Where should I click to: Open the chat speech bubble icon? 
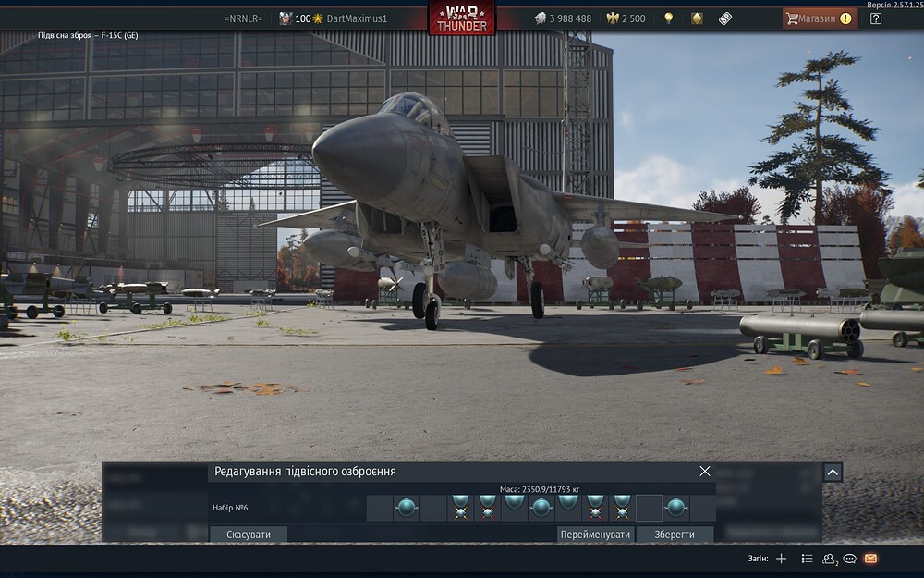849,559
